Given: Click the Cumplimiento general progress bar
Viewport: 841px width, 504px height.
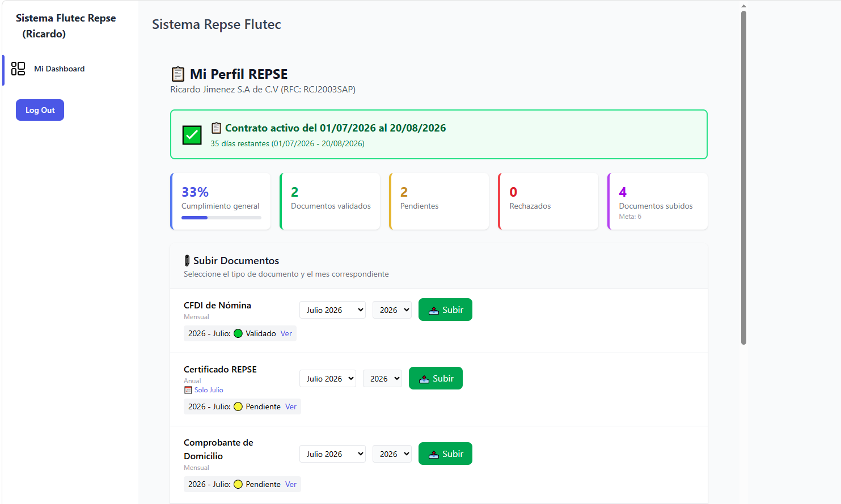Looking at the screenshot, I should (x=221, y=218).
